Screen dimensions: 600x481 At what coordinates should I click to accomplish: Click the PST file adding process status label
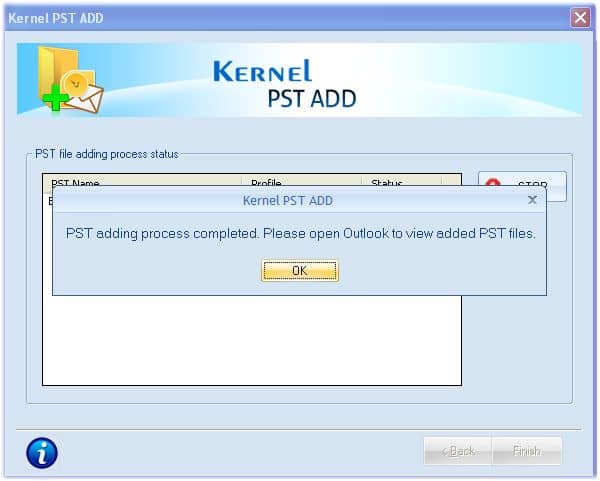click(x=107, y=154)
